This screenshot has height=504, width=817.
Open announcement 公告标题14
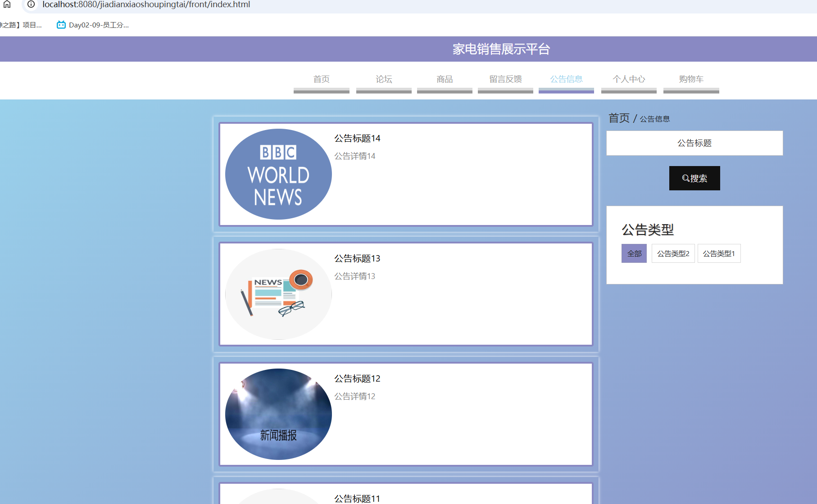coord(357,139)
